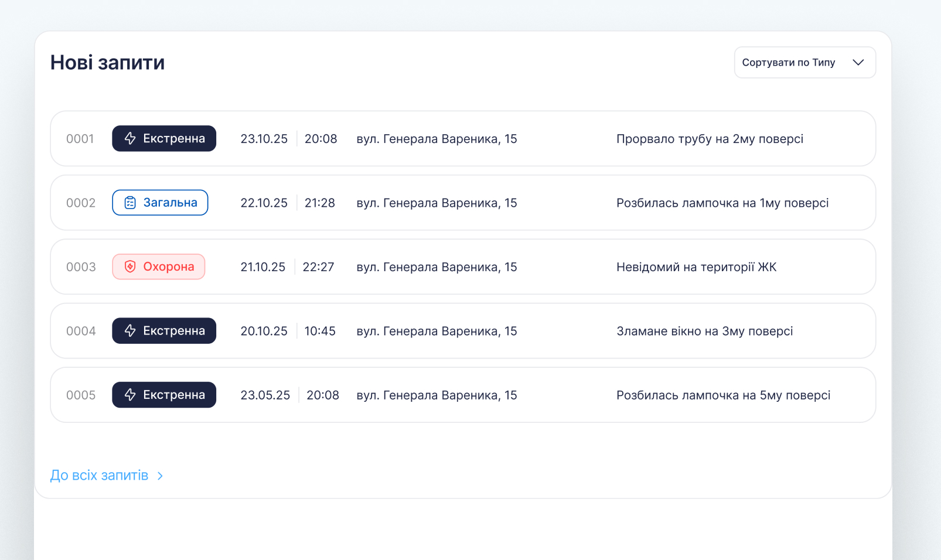The width and height of the screenshot is (941, 560).
Task: Click request number 0003
Action: (x=81, y=267)
